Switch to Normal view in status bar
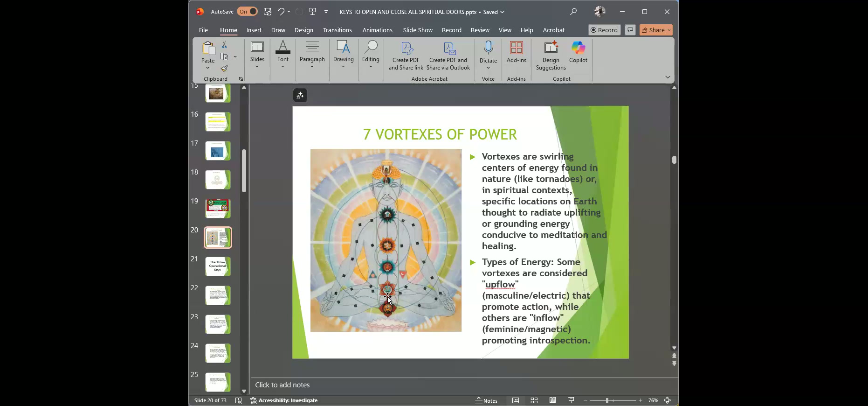This screenshot has width=868, height=406. coord(516,400)
